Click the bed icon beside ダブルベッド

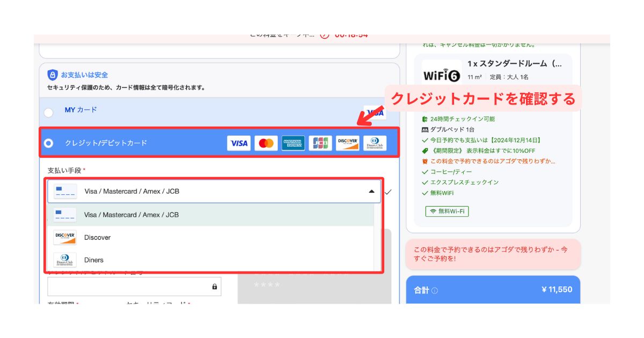[425, 130]
